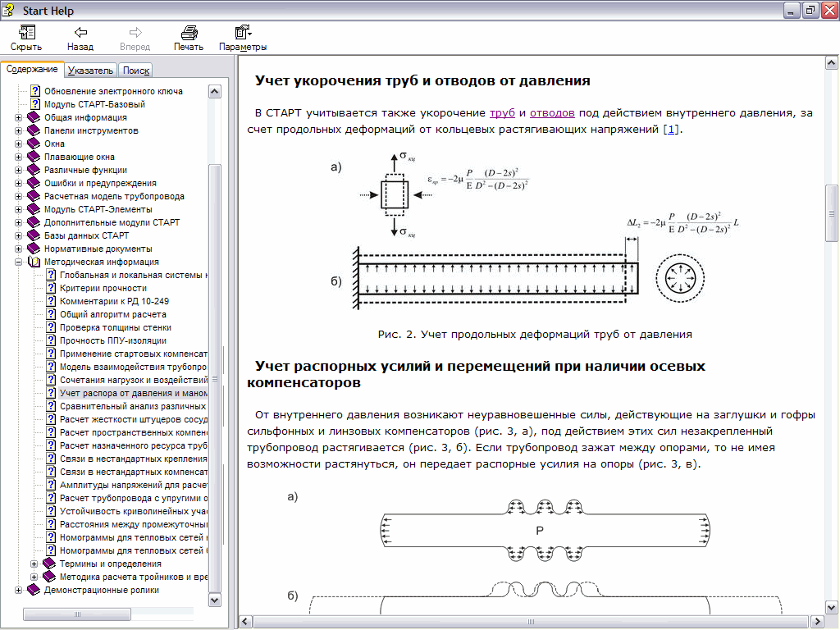The width and height of the screenshot is (840, 630).
Task: Open reference link [1]
Action: pos(671,129)
